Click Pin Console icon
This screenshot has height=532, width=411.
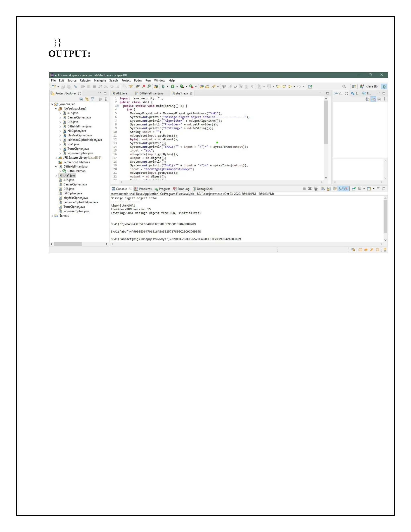[x=354, y=189]
